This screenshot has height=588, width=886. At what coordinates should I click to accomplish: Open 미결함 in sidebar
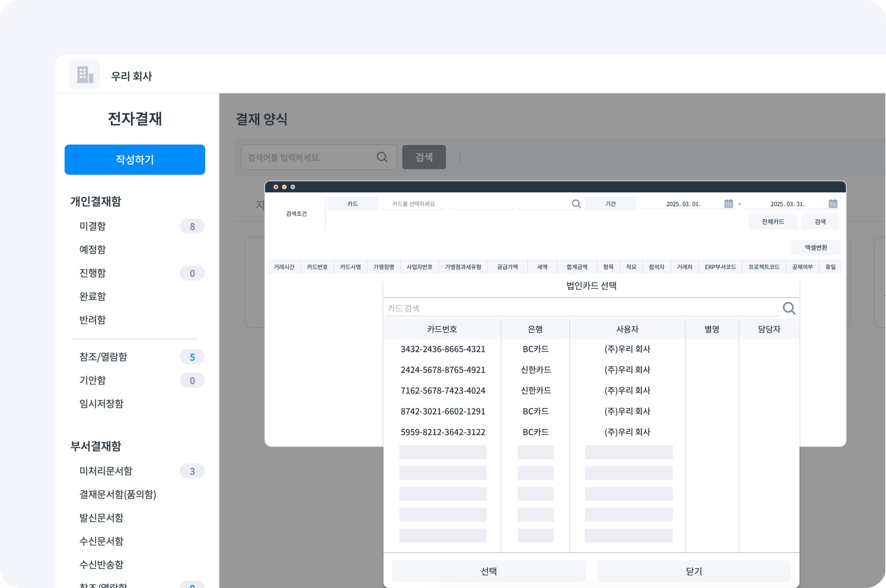click(x=93, y=226)
